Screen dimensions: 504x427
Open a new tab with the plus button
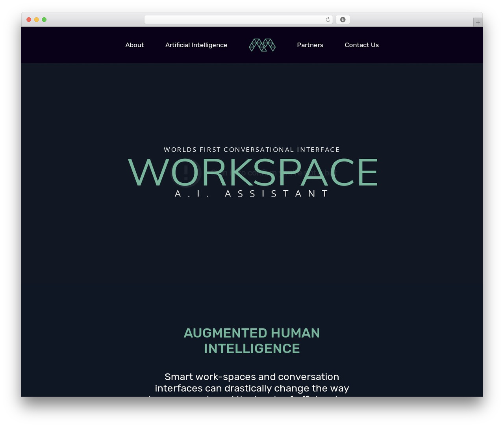pyautogui.click(x=478, y=22)
